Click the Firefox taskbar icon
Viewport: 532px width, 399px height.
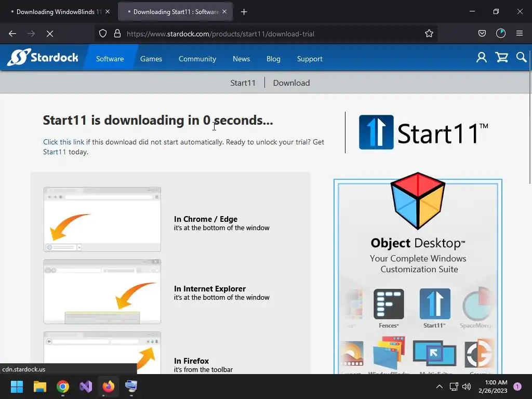click(109, 387)
